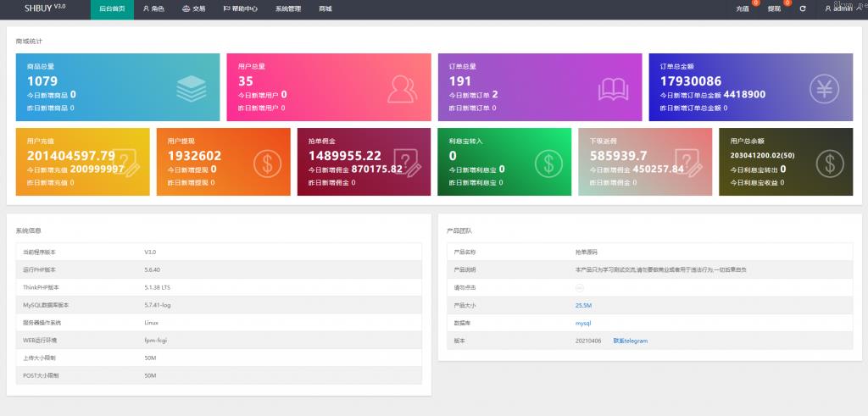
Task: Click the SHBUY logo text
Action: pyautogui.click(x=38, y=8)
